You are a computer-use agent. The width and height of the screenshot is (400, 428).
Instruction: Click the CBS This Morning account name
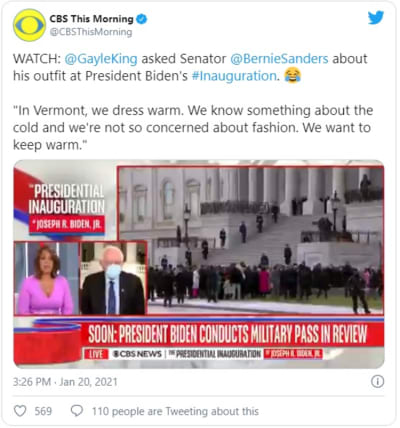[91, 19]
